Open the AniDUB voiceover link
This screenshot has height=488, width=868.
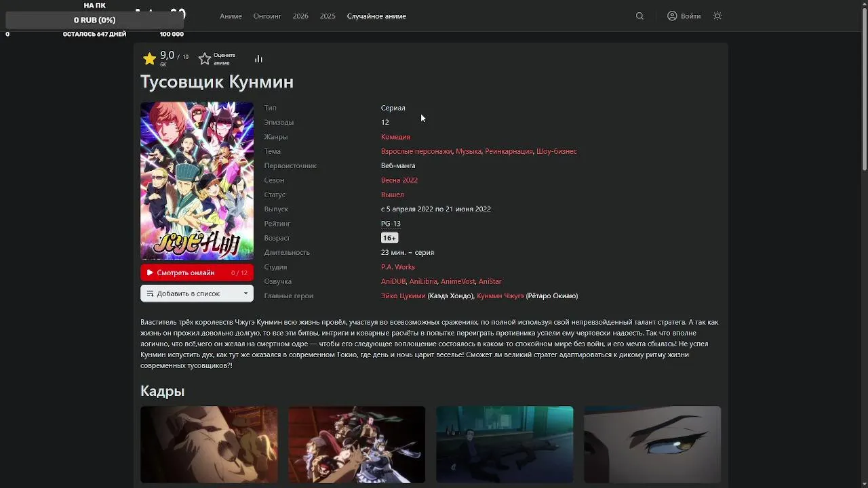coord(393,281)
